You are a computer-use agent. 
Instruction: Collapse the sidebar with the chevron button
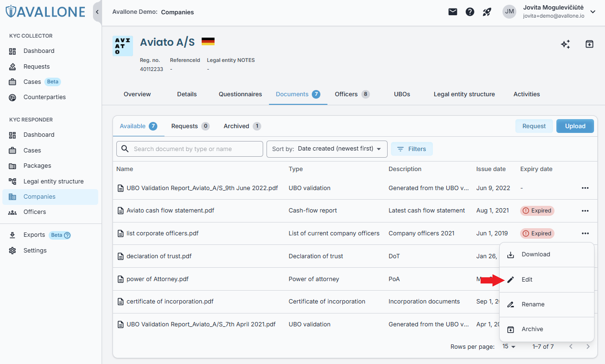97,12
